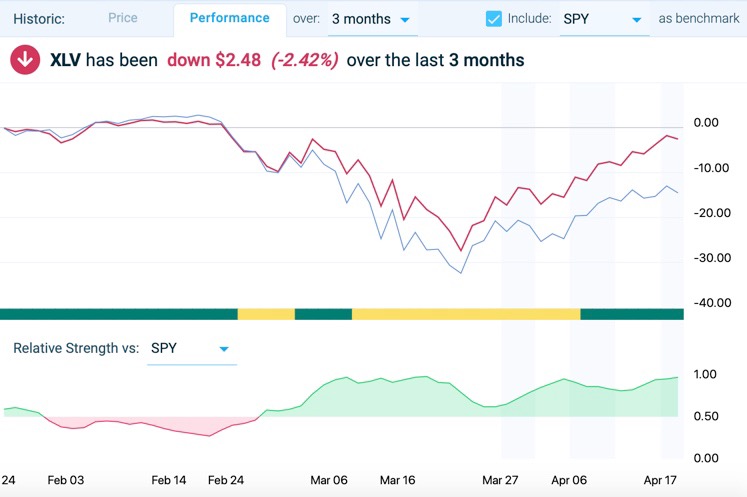Click the long yellow trend bar segment
The height and width of the screenshot is (497, 747).
[x=465, y=314]
